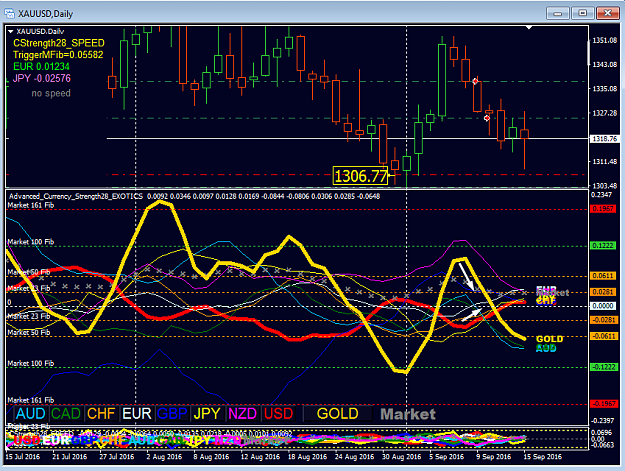This screenshot has width=625, height=471.
Task: Click the Market button
Action: 408,414
